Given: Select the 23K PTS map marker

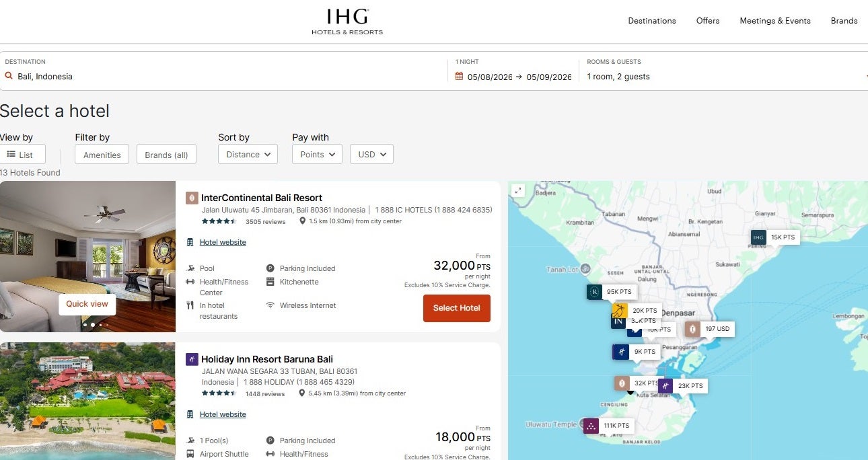Looking at the screenshot, I should [x=682, y=386].
